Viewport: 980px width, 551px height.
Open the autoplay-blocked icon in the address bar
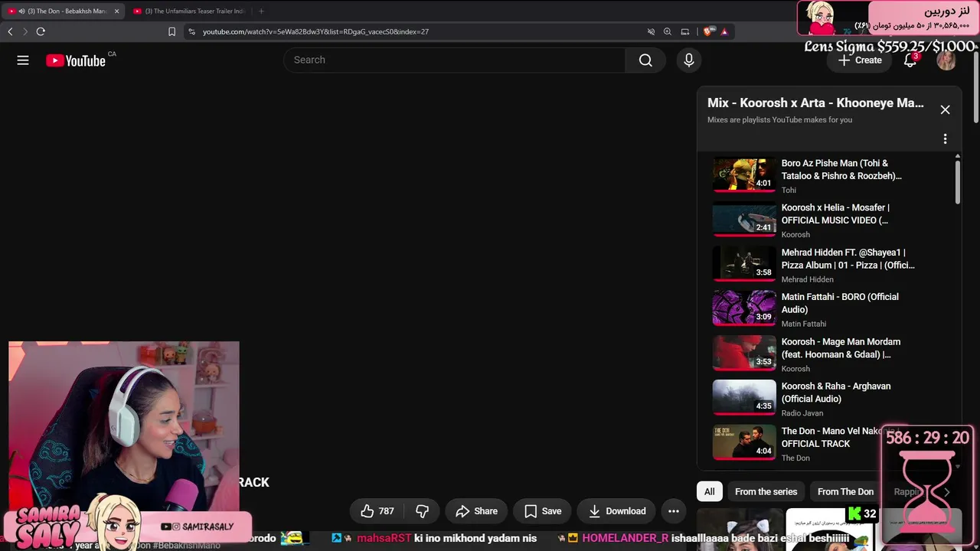coord(651,31)
